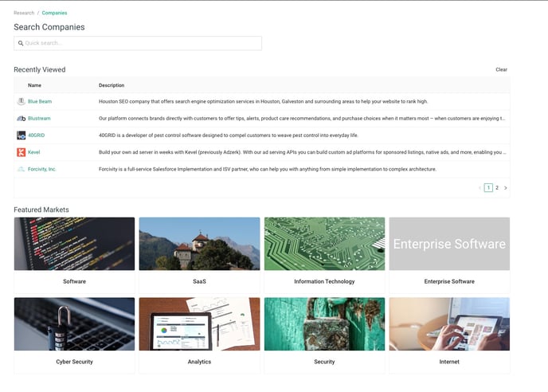548x392 pixels.
Task: Click the Blustream company logo icon
Action: point(21,118)
